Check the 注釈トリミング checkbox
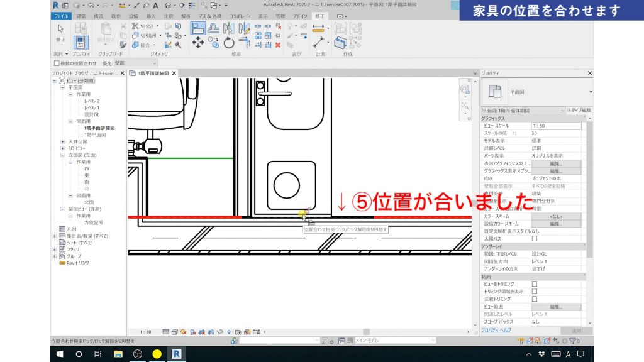The image size is (644, 362). pyautogui.click(x=535, y=298)
